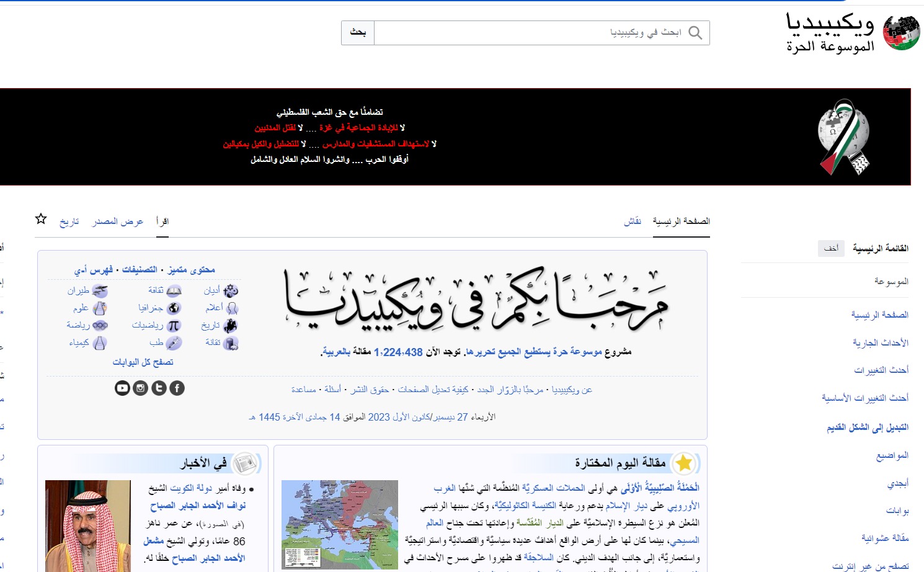The height and width of the screenshot is (572, 924).
Task: Open the airplane aviation portal icon (طيران)
Action: [100, 290]
